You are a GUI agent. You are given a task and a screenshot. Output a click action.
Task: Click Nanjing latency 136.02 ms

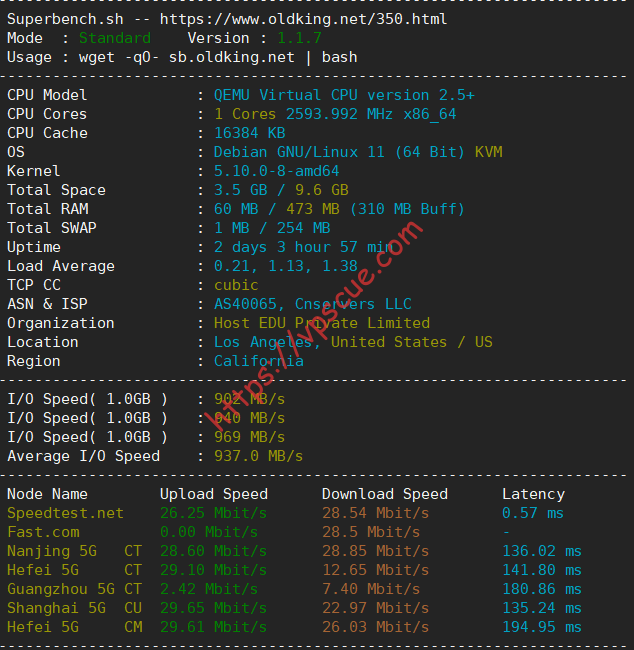pyautogui.click(x=542, y=551)
